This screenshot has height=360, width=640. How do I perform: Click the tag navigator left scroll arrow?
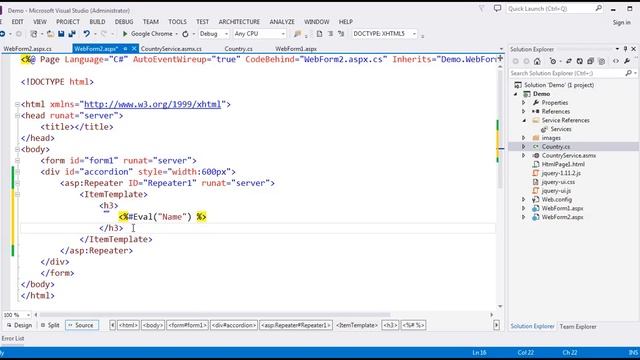coord(113,325)
